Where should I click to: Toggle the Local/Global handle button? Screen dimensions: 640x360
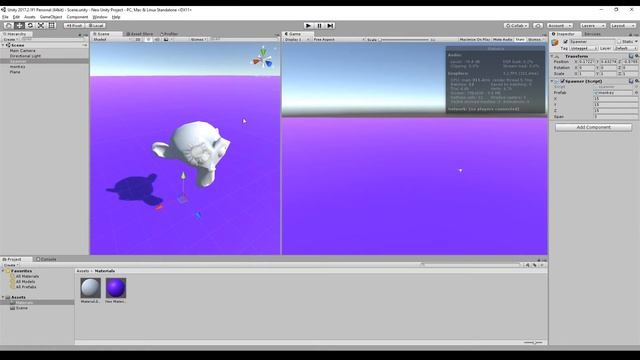point(95,25)
